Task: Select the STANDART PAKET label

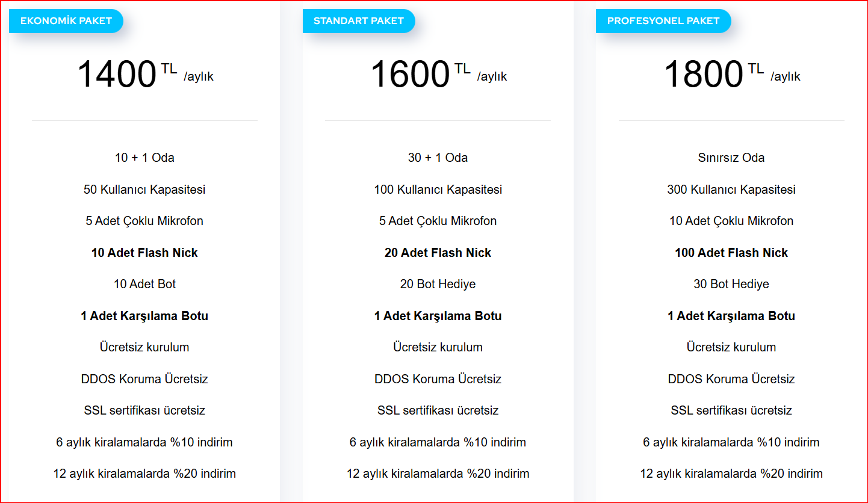Action: point(359,21)
